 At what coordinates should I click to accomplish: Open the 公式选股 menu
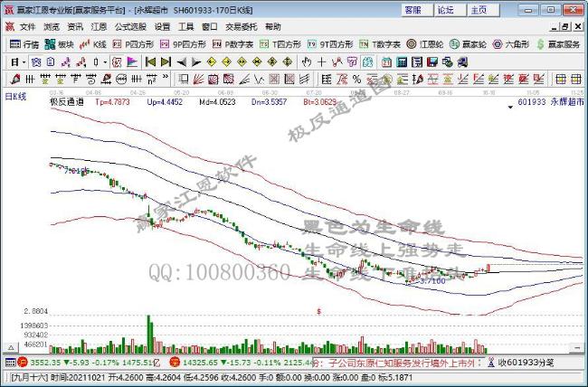(130, 27)
